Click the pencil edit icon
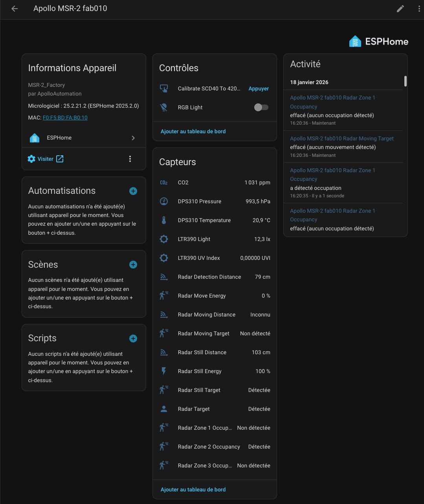The image size is (424, 504). tap(400, 9)
